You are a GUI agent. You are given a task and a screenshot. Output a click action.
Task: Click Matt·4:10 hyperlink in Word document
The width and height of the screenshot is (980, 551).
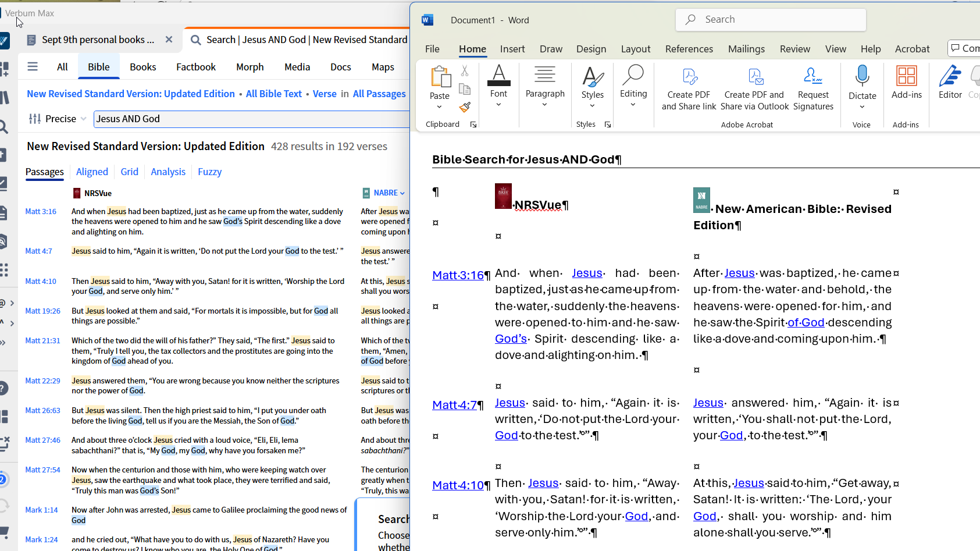coord(458,485)
